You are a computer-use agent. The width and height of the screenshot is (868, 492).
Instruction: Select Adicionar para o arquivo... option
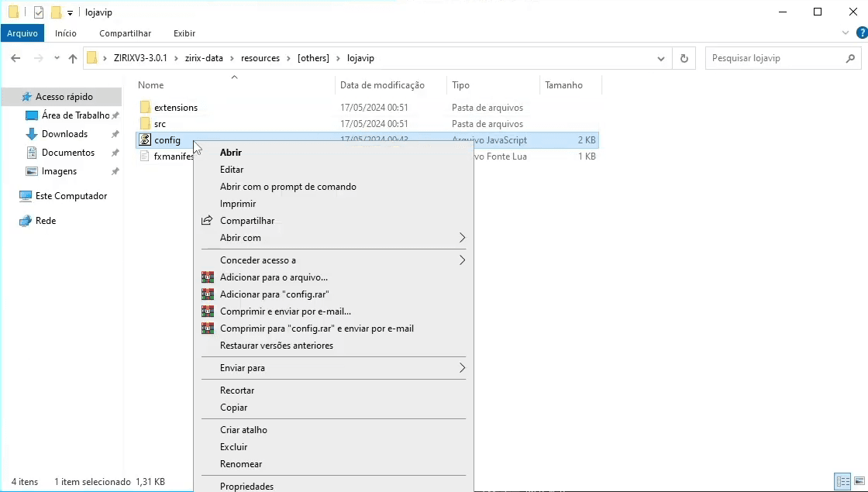(274, 277)
